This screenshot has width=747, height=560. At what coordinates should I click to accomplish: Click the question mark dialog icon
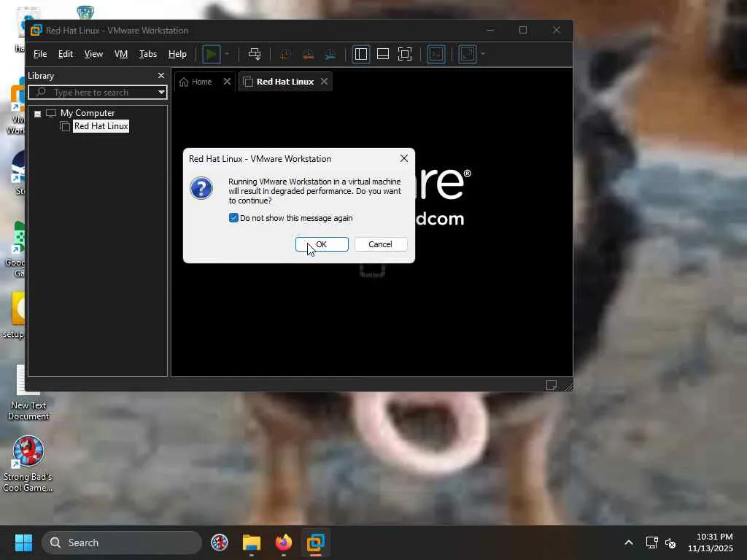pos(201,188)
